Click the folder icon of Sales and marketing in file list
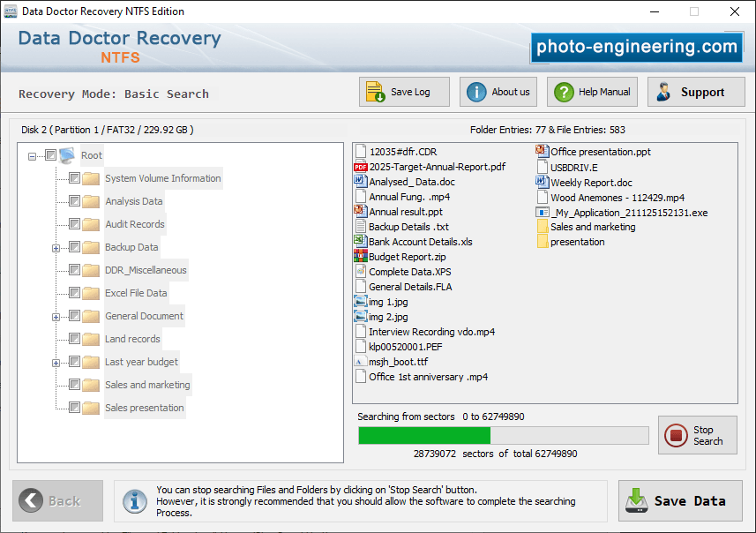This screenshot has width=756, height=533. [542, 226]
